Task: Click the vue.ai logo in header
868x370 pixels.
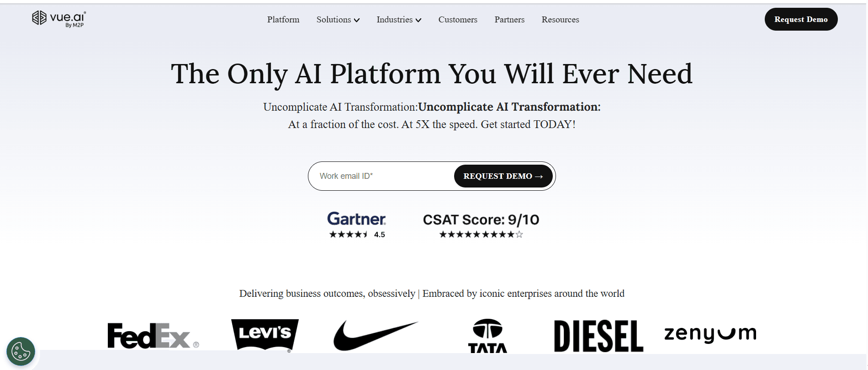Action: pyautogui.click(x=58, y=19)
